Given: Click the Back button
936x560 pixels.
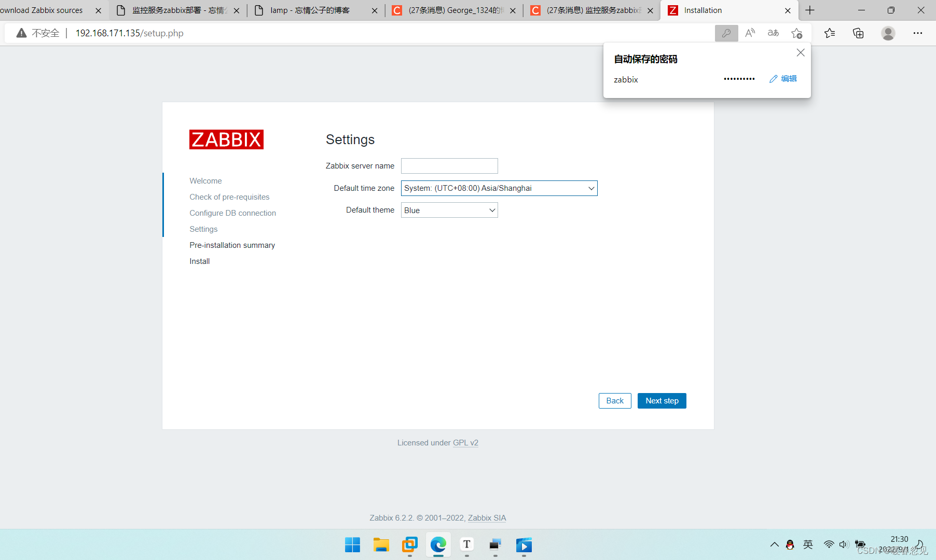Looking at the screenshot, I should tap(615, 401).
